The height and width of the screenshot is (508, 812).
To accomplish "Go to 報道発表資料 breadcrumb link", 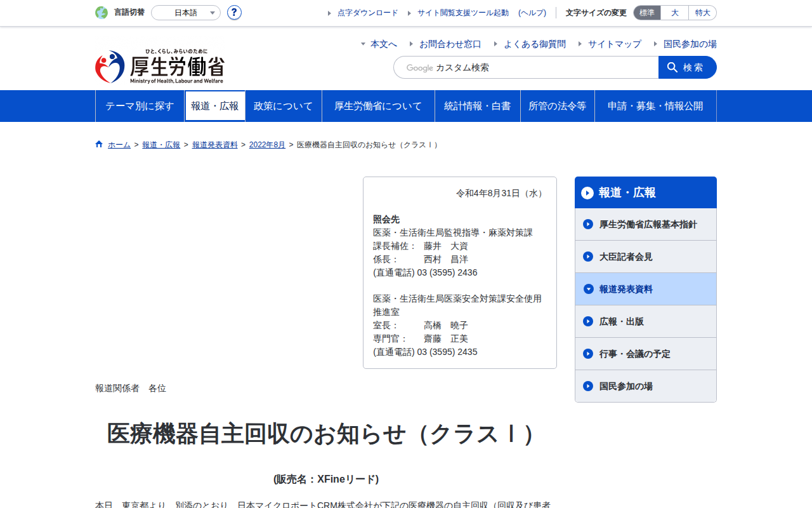I will click(215, 145).
